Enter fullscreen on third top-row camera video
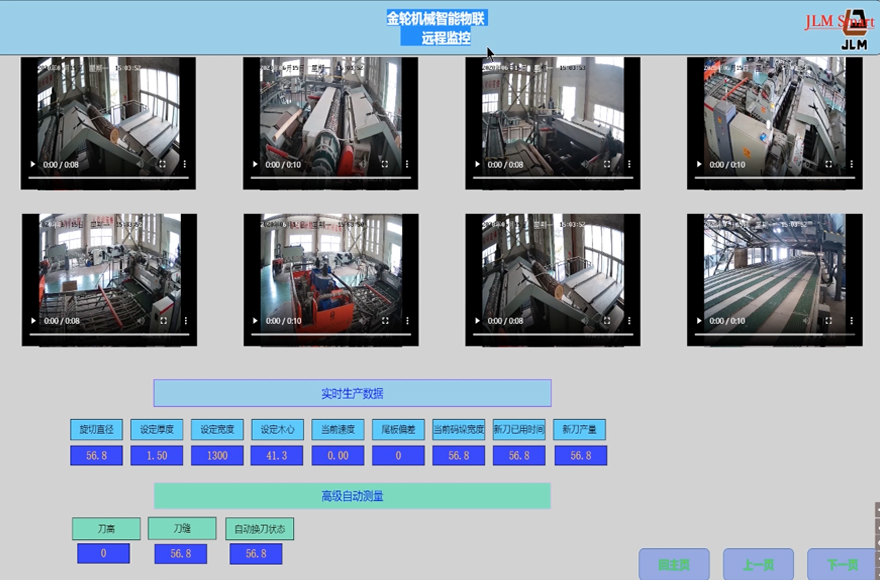The image size is (880, 580). tap(607, 165)
